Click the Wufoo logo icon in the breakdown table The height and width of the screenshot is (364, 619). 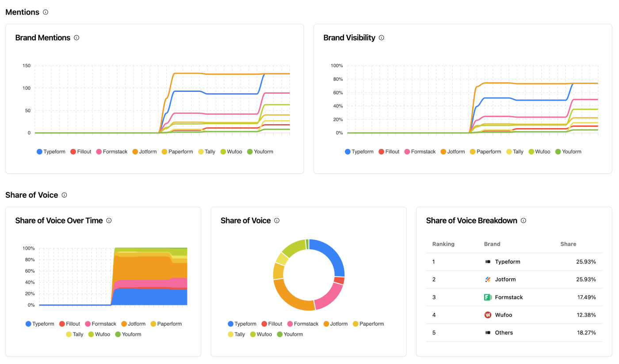pos(488,315)
